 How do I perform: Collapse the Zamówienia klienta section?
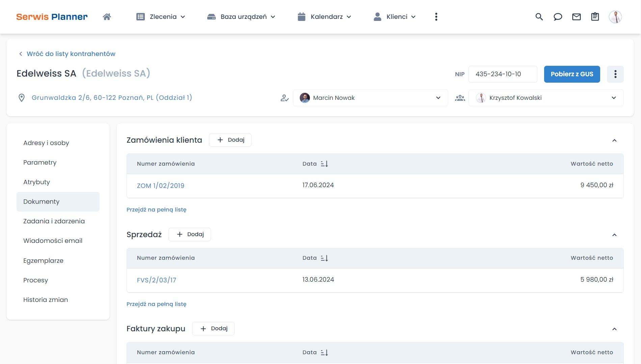coord(614,140)
